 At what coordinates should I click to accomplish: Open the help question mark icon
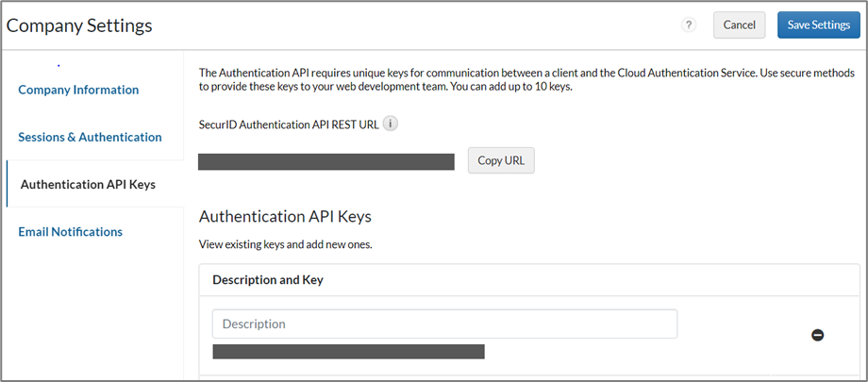click(x=689, y=25)
